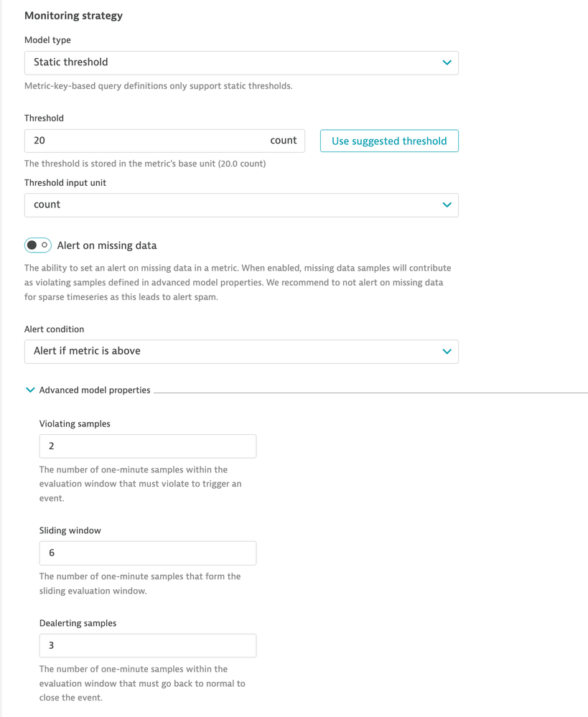Click chevron arrow of Threshold input unit

tap(447, 205)
